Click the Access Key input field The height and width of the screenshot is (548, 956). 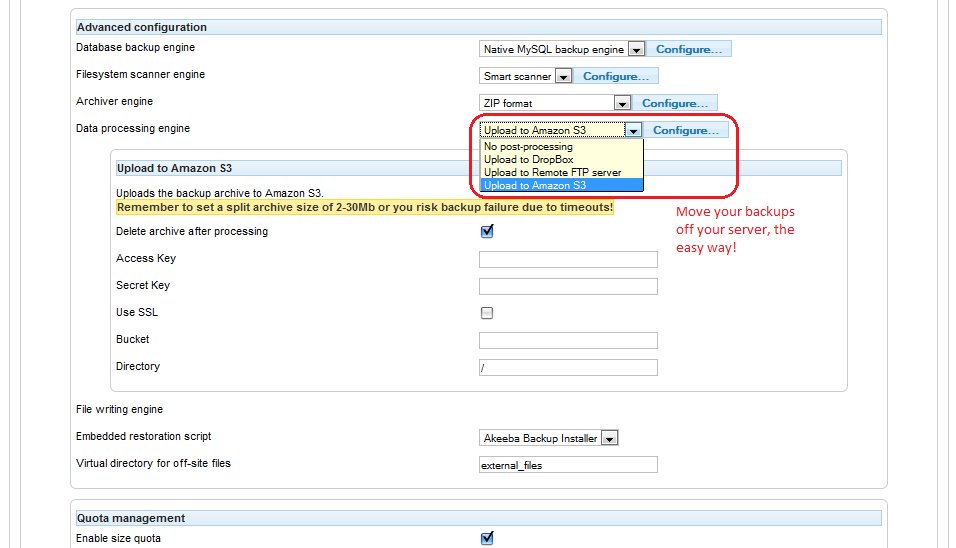coord(568,259)
